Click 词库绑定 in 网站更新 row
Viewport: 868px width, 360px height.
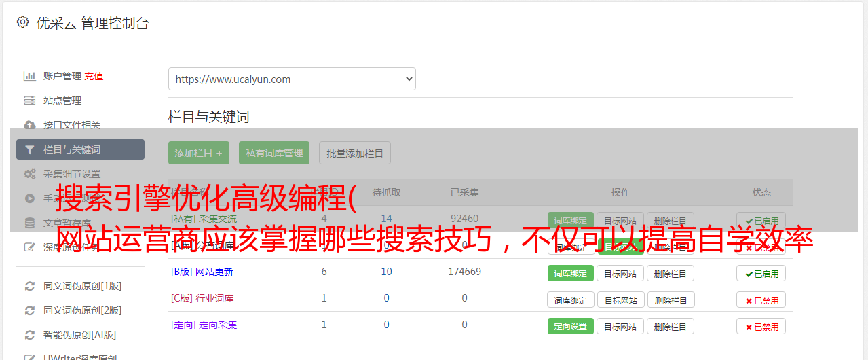(x=571, y=273)
